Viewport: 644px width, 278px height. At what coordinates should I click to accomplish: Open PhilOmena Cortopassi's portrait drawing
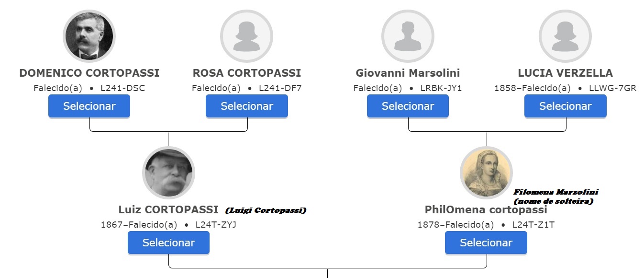tap(486, 173)
